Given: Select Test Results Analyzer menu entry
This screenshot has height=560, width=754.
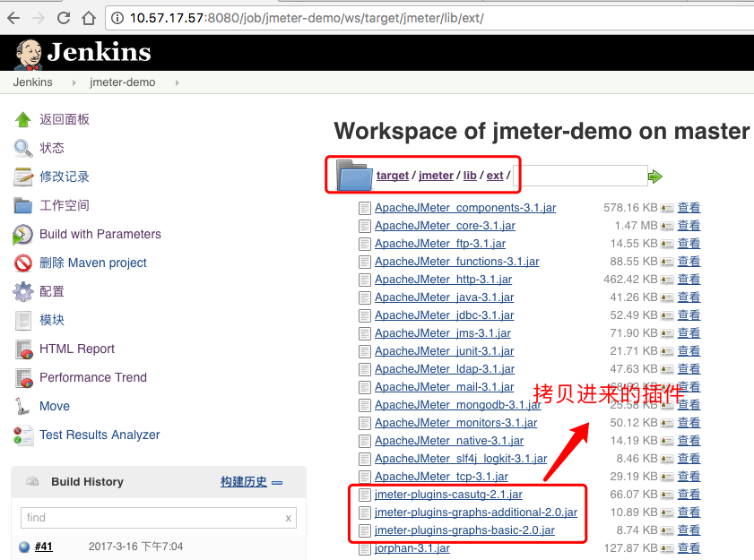Looking at the screenshot, I should (x=100, y=435).
